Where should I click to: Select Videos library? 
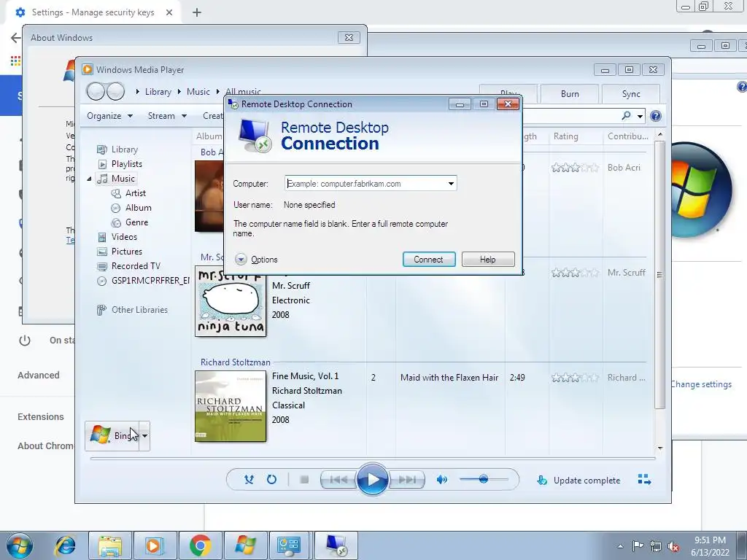[x=117, y=237]
